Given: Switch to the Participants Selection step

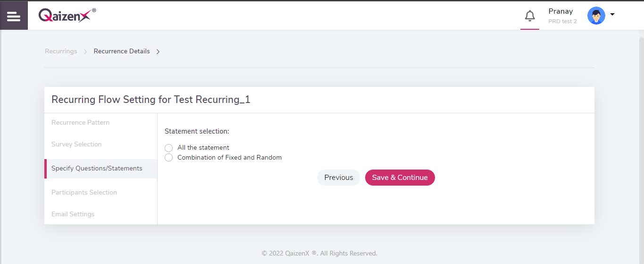Looking at the screenshot, I should click(x=84, y=192).
